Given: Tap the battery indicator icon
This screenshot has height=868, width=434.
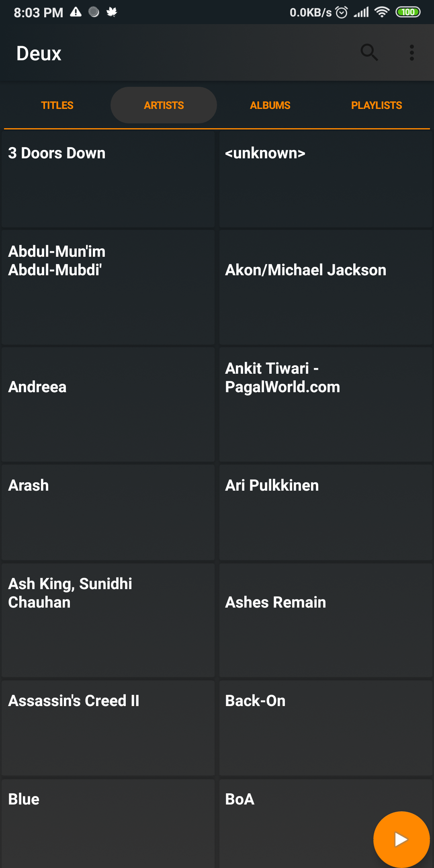Looking at the screenshot, I should click(x=408, y=12).
